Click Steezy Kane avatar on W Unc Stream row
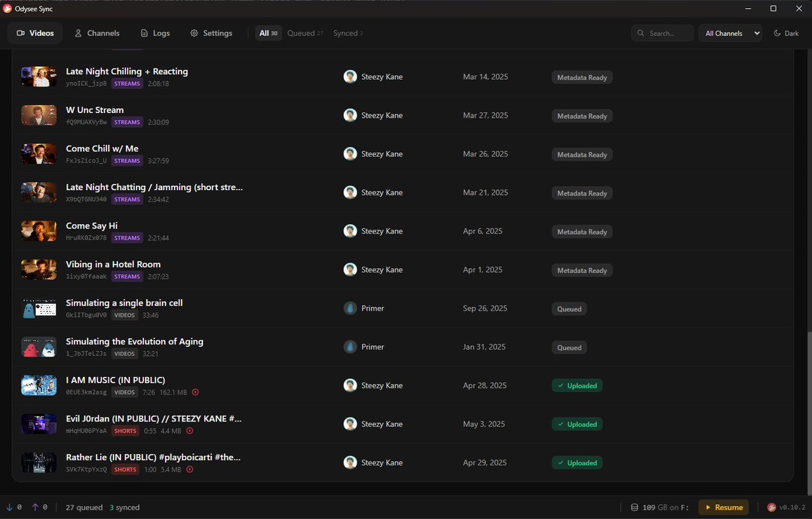Viewport: 812px width, 519px height. coord(350,115)
